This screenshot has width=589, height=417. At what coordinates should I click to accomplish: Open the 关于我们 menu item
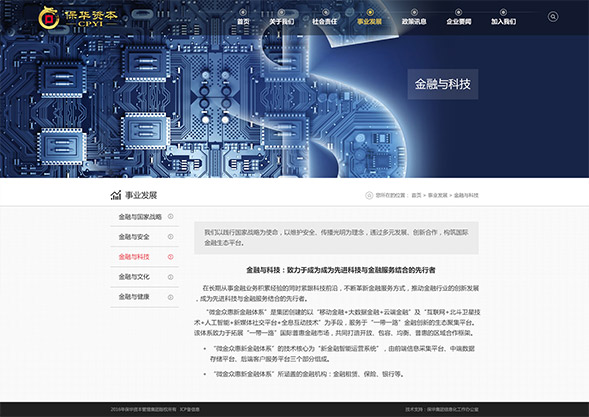(x=281, y=22)
